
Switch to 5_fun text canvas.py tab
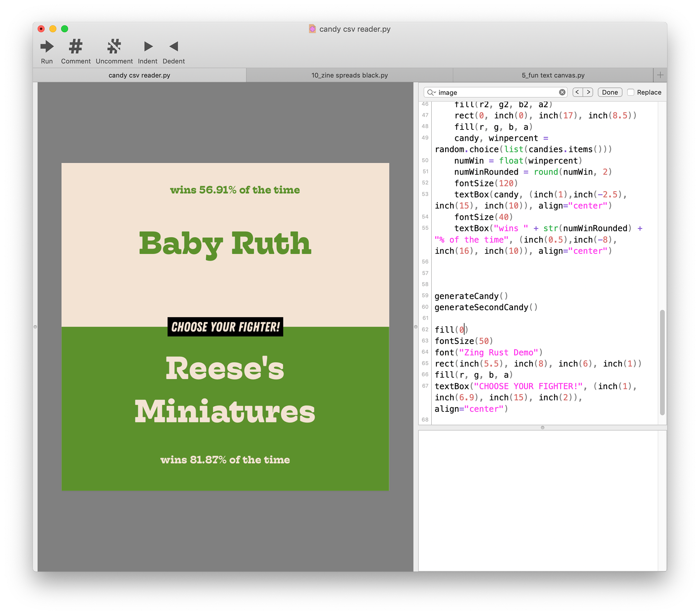(x=553, y=75)
